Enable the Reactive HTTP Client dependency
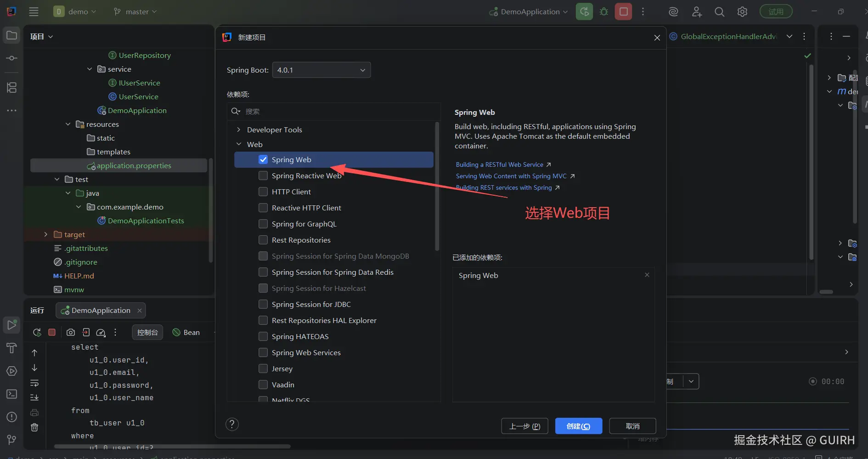 [263, 208]
